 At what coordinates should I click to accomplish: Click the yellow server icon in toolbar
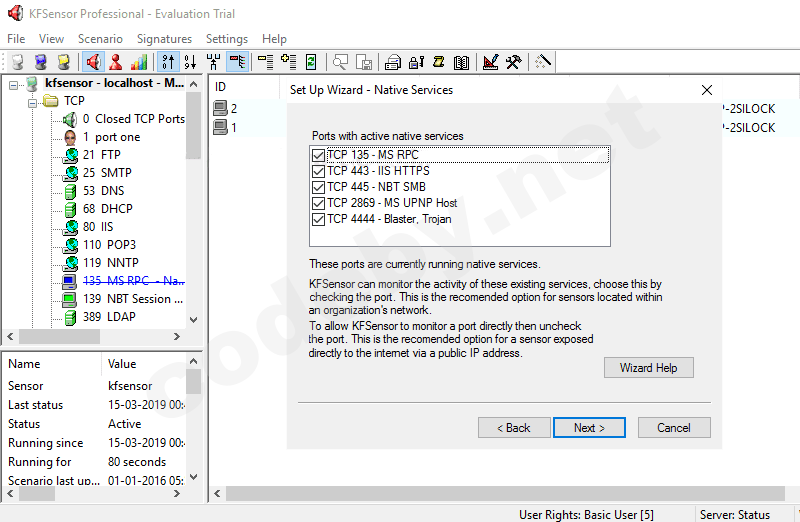point(63,62)
